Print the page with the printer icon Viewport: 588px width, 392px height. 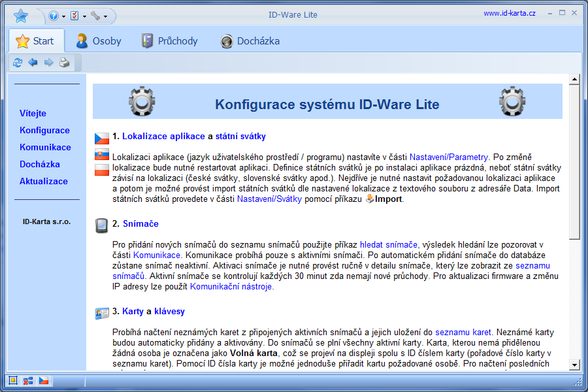click(65, 62)
